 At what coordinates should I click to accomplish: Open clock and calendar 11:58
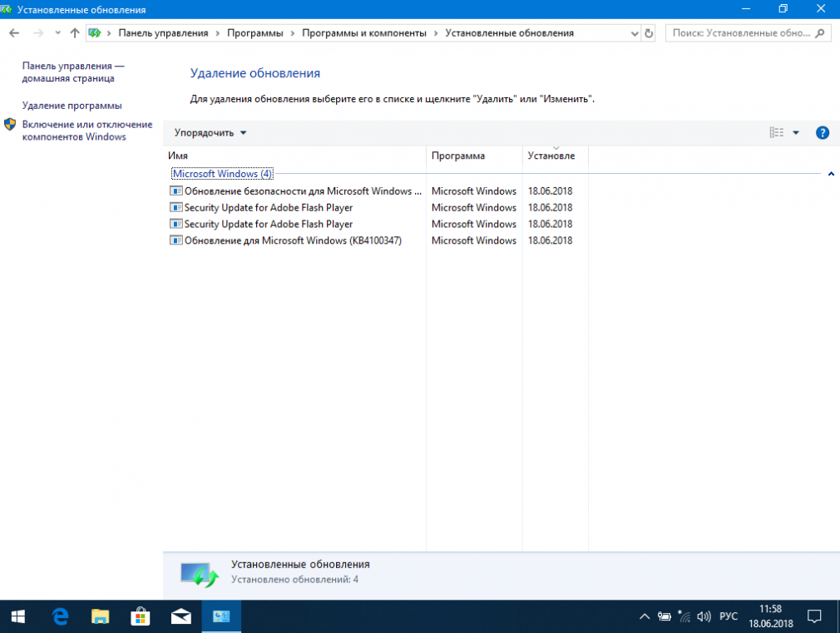pos(771,616)
